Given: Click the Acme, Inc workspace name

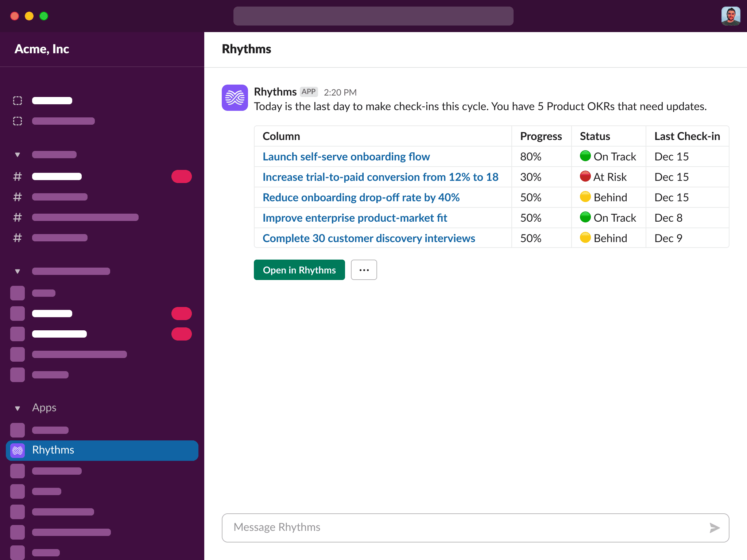Looking at the screenshot, I should [42, 49].
